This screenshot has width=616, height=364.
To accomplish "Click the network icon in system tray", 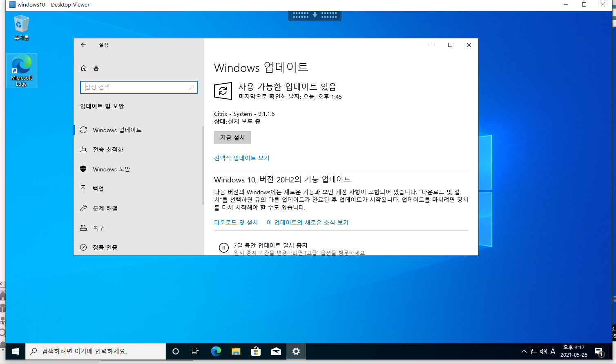I will point(534,351).
